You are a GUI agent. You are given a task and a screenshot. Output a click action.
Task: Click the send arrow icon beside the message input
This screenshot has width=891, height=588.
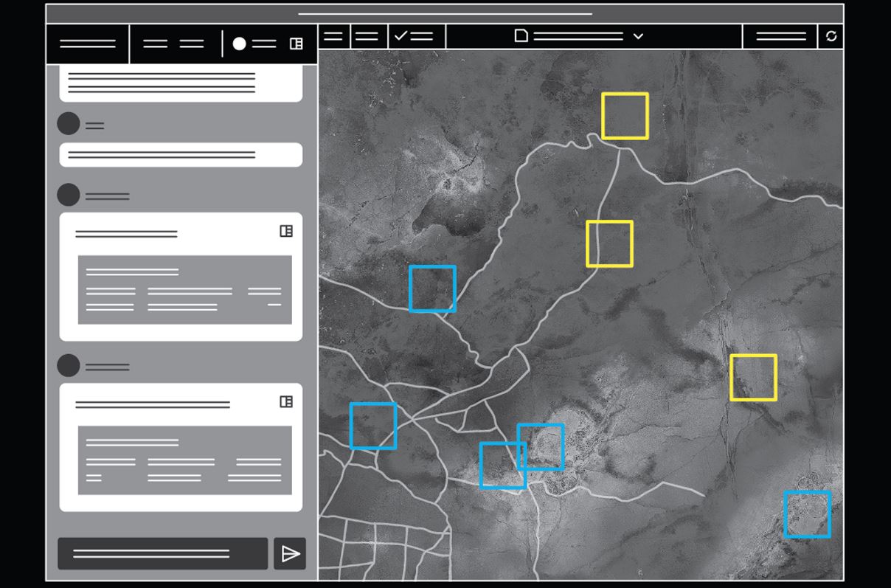click(290, 553)
